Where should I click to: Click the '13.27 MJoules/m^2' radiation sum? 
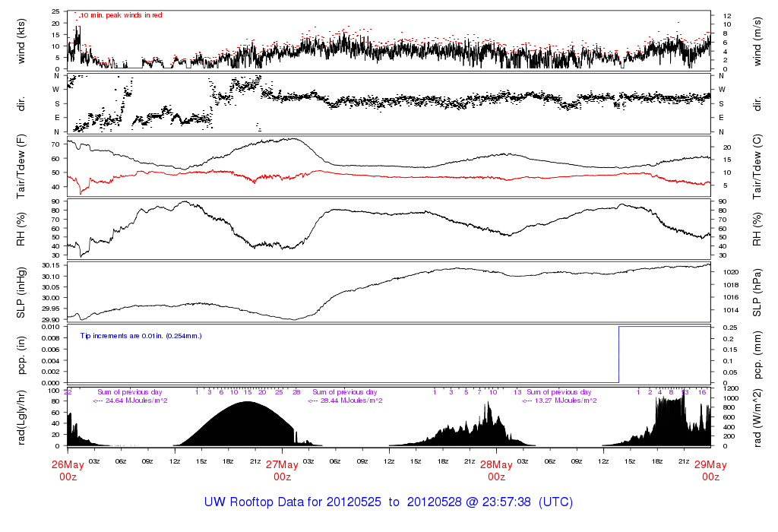click(x=565, y=401)
